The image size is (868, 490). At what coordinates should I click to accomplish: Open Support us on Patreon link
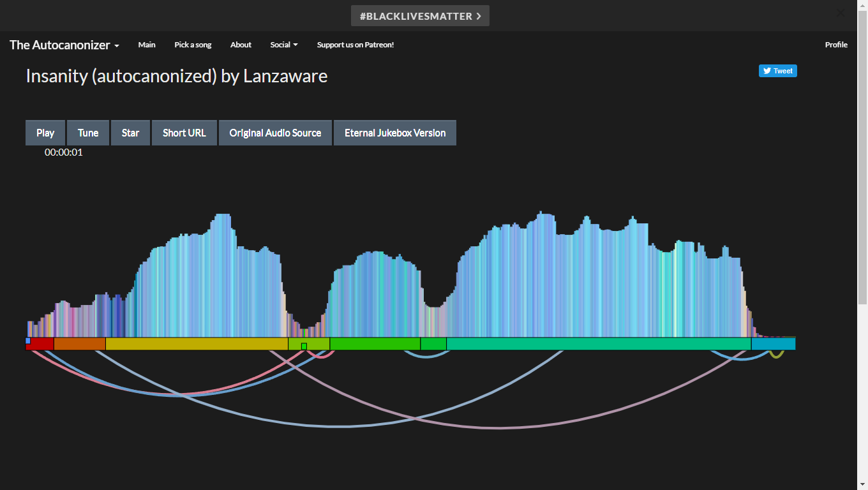point(355,45)
